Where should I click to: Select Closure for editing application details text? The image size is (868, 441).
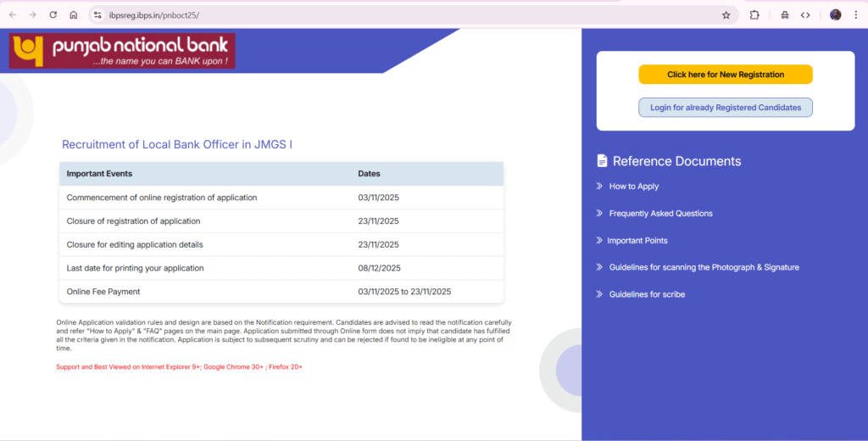click(x=135, y=244)
